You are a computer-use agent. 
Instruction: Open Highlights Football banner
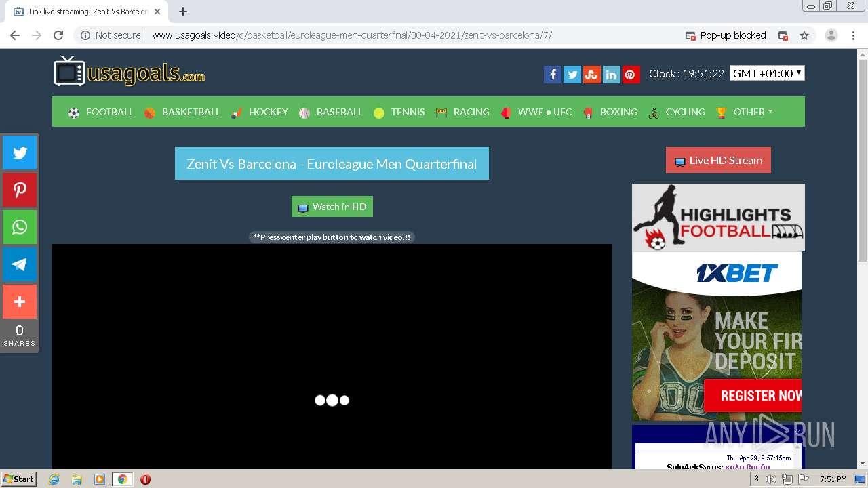pos(718,218)
